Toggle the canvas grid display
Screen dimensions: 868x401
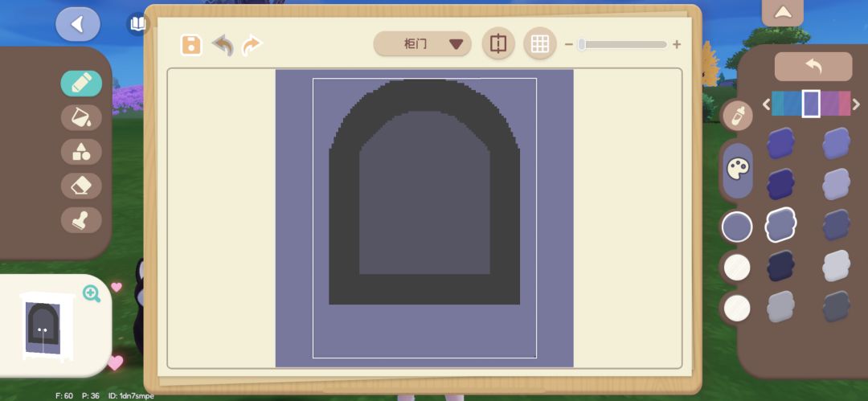click(540, 43)
